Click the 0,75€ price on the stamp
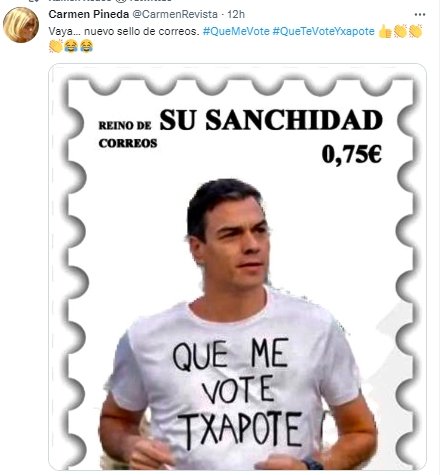The height and width of the screenshot is (475, 448). [352, 154]
